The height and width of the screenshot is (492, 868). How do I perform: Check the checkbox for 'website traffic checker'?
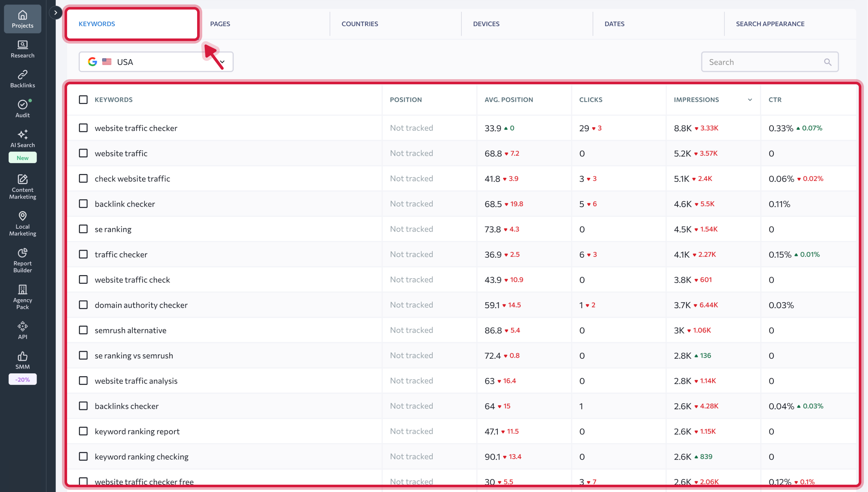coord(83,128)
